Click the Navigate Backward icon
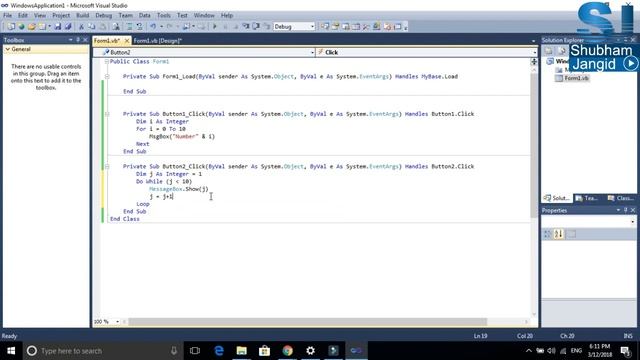 (x=186, y=27)
